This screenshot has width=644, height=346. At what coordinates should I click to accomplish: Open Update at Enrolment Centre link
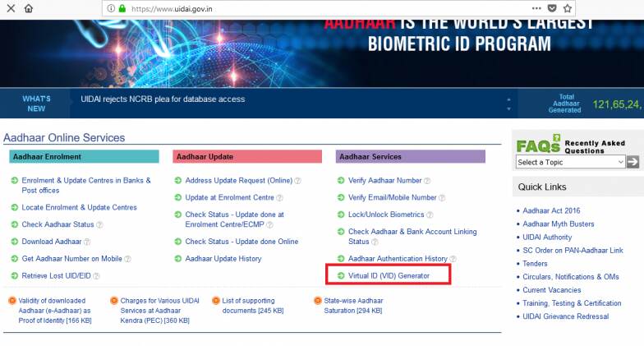230,197
